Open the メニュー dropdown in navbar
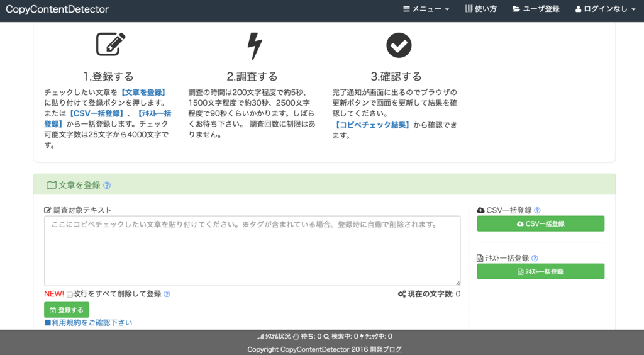The height and width of the screenshot is (355, 644). (426, 9)
